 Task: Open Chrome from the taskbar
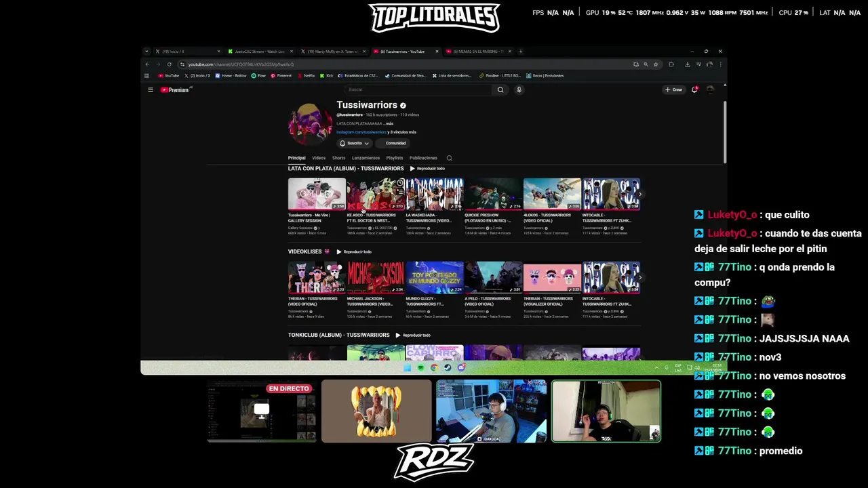tap(434, 367)
